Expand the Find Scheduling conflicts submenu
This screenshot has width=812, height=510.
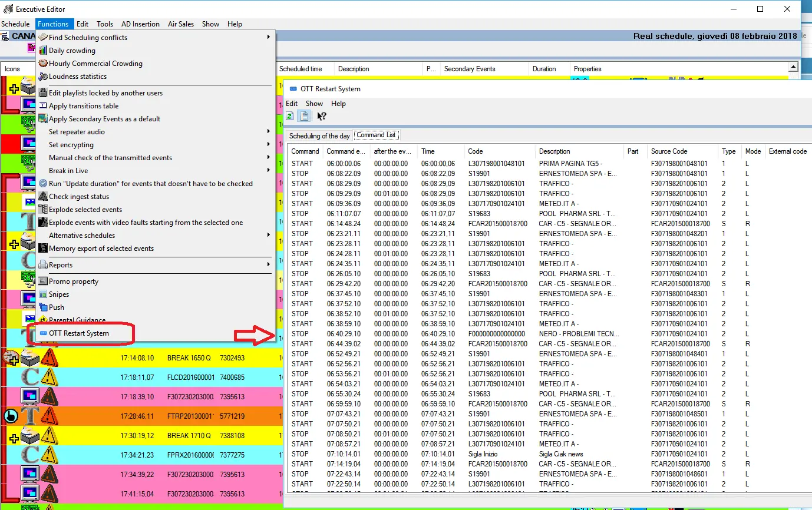coord(269,38)
